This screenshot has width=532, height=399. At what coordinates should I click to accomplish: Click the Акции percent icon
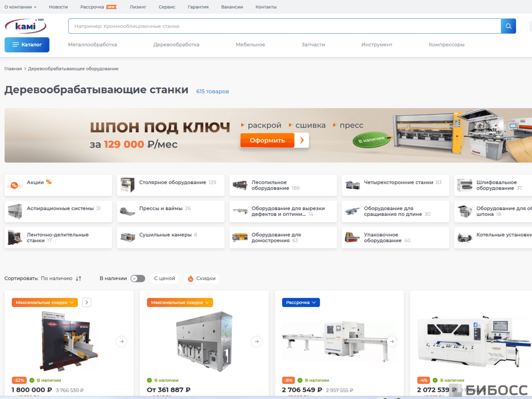pos(14,185)
